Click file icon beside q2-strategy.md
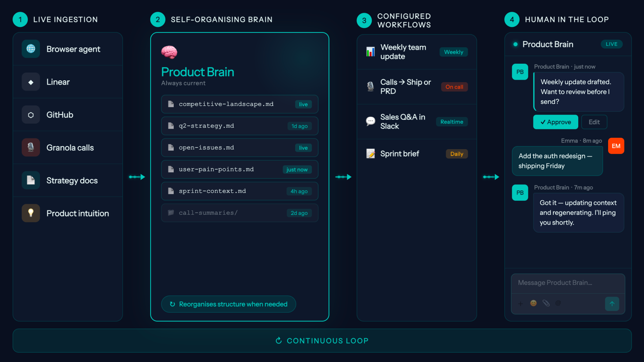Screen dimensions: 644x362 tap(171, 126)
